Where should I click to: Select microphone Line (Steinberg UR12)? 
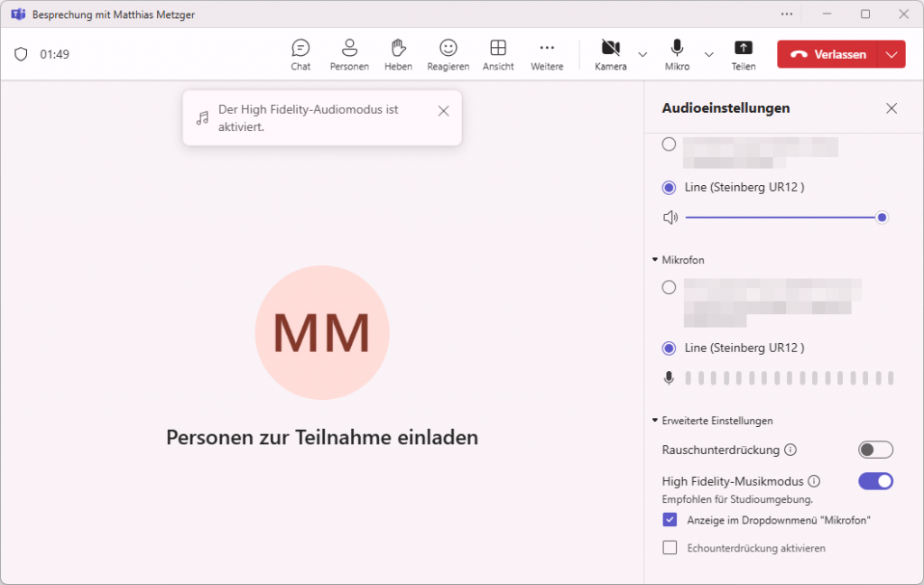tap(669, 348)
